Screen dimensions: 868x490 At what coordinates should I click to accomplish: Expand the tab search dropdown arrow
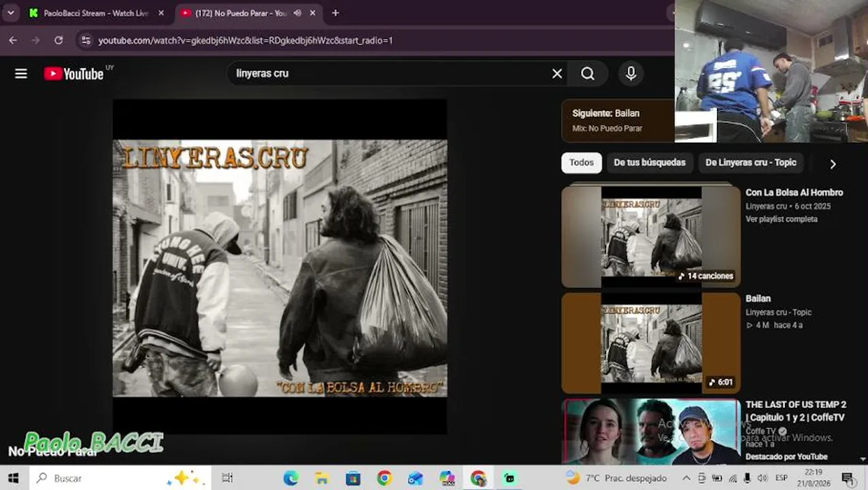[x=10, y=13]
